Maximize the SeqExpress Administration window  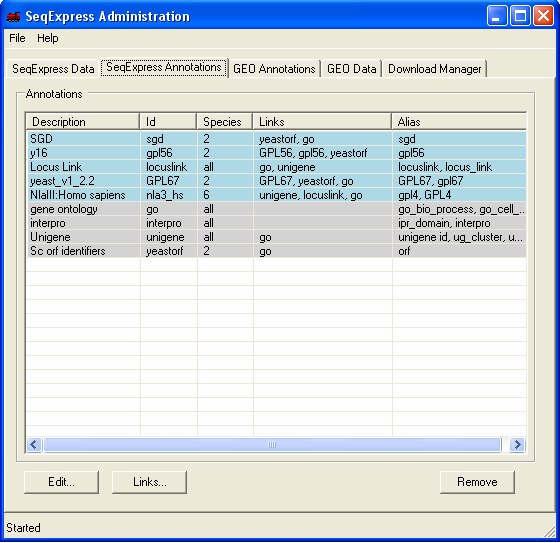[520, 16]
